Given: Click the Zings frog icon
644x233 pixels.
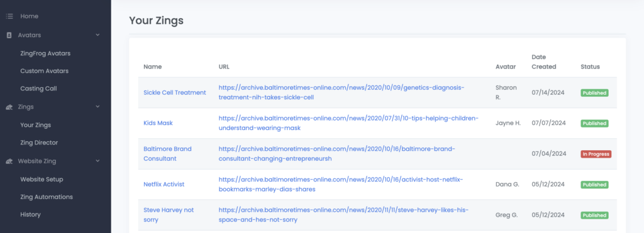Looking at the screenshot, I should [x=9, y=107].
